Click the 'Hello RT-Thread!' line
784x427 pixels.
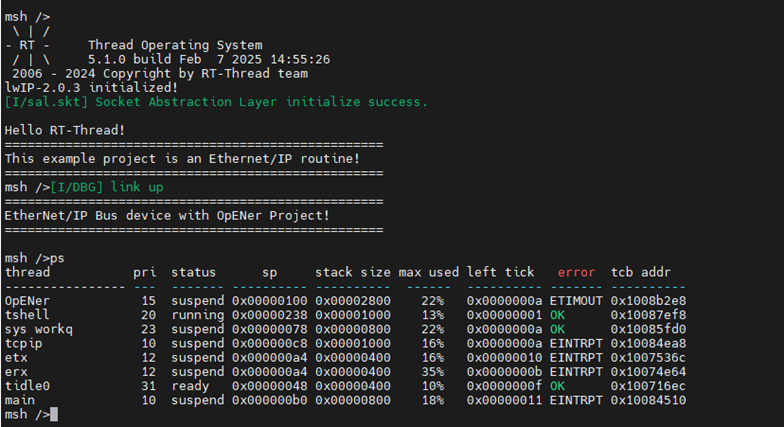[65, 130]
